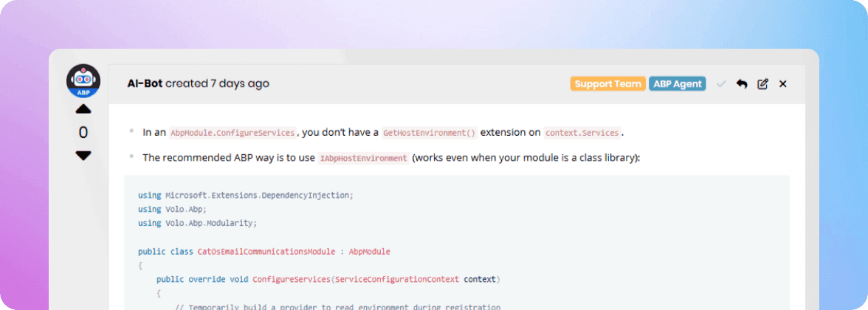Screen dimensions: 868x310
Task: Click the vote count number
Action: [83, 132]
